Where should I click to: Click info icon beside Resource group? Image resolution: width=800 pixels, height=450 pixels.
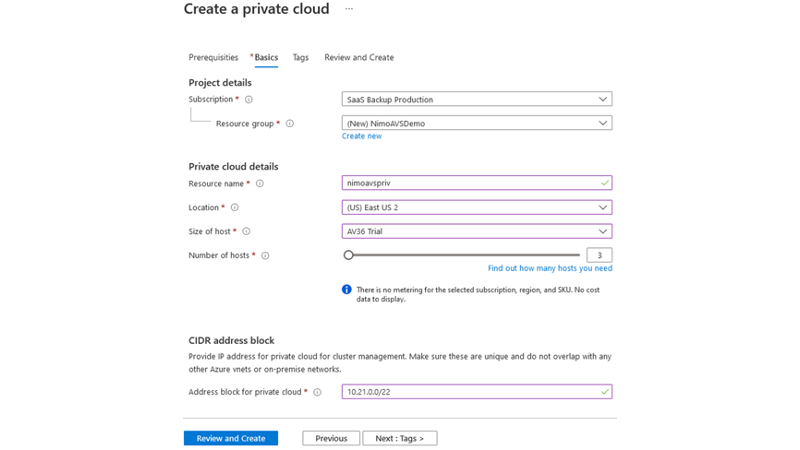click(x=290, y=124)
